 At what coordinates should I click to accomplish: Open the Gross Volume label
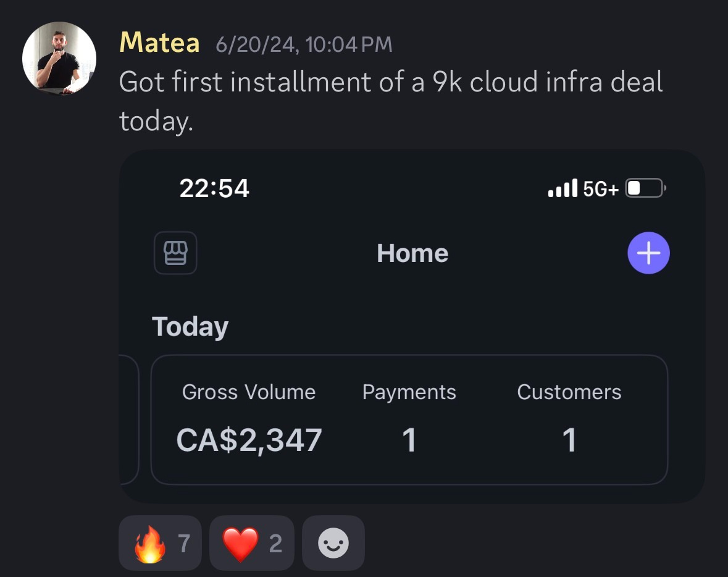(x=249, y=392)
